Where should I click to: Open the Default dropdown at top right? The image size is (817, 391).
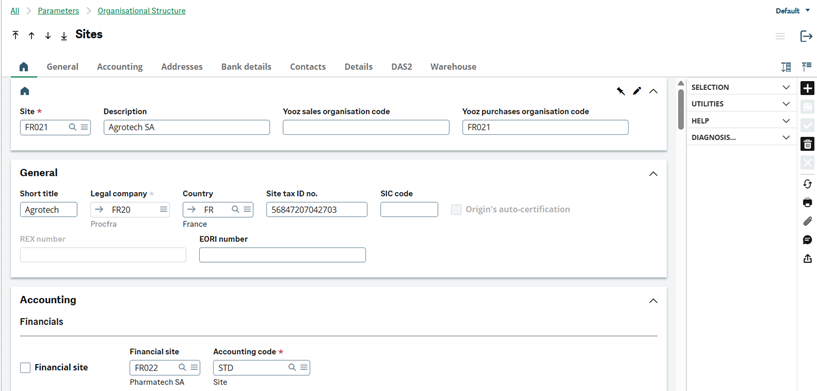point(793,11)
